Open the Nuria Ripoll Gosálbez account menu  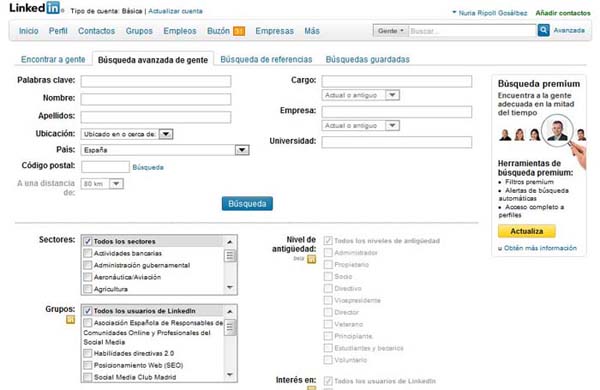point(490,13)
